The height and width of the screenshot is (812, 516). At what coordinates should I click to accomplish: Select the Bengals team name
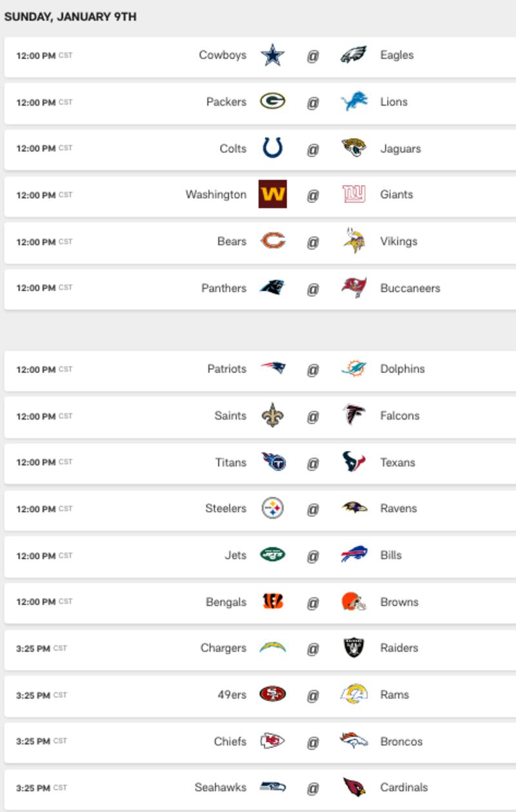click(226, 602)
